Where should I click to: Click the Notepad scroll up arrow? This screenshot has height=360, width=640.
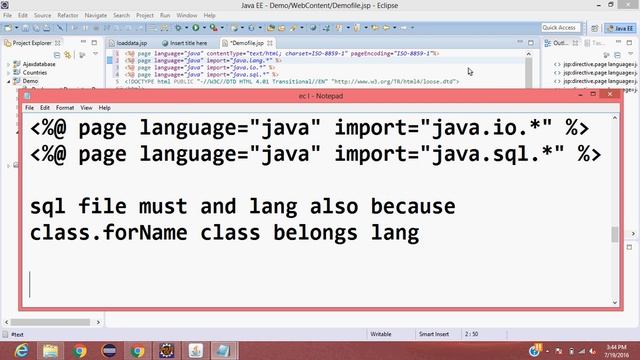pos(615,118)
